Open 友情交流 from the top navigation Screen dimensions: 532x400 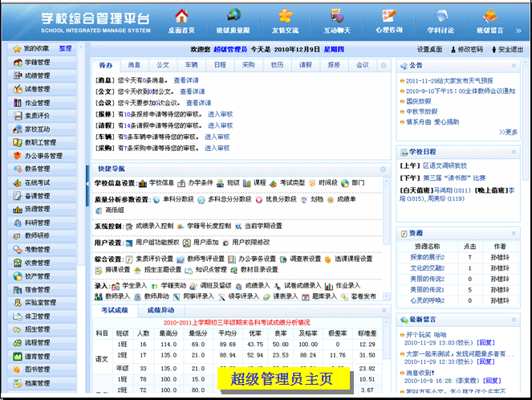point(285,21)
